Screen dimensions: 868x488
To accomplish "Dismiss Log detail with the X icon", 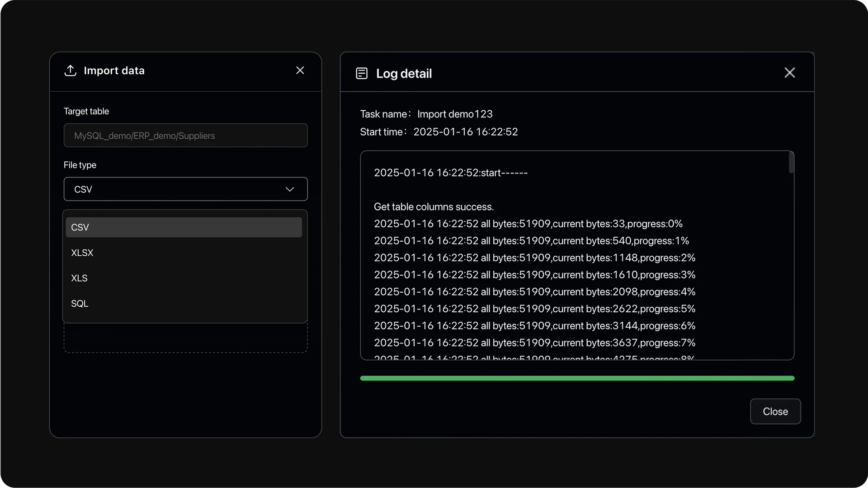I will 789,73.
